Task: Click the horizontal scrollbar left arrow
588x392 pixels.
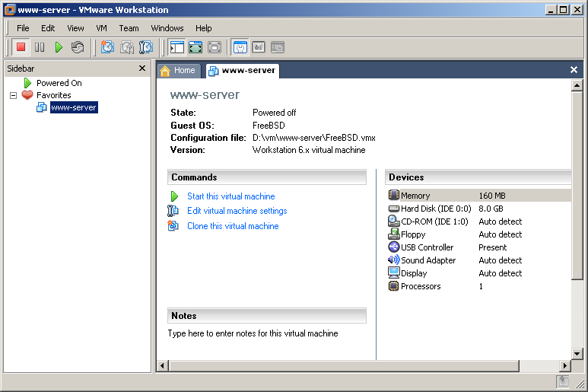Action: pyautogui.click(x=162, y=366)
